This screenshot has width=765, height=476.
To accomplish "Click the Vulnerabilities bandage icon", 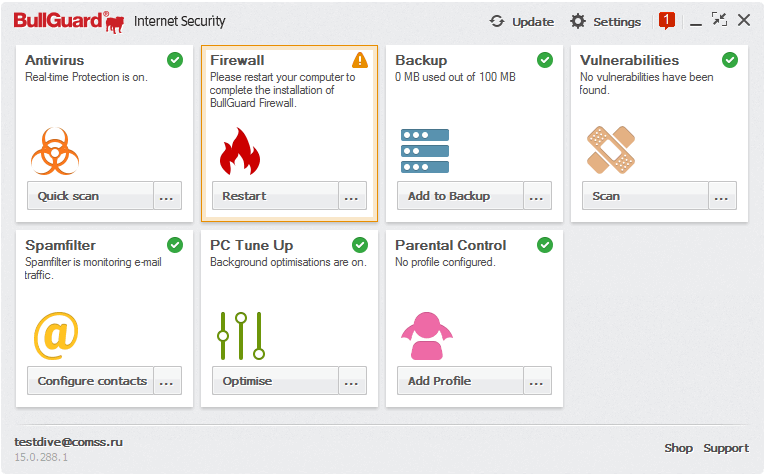I will coord(610,150).
